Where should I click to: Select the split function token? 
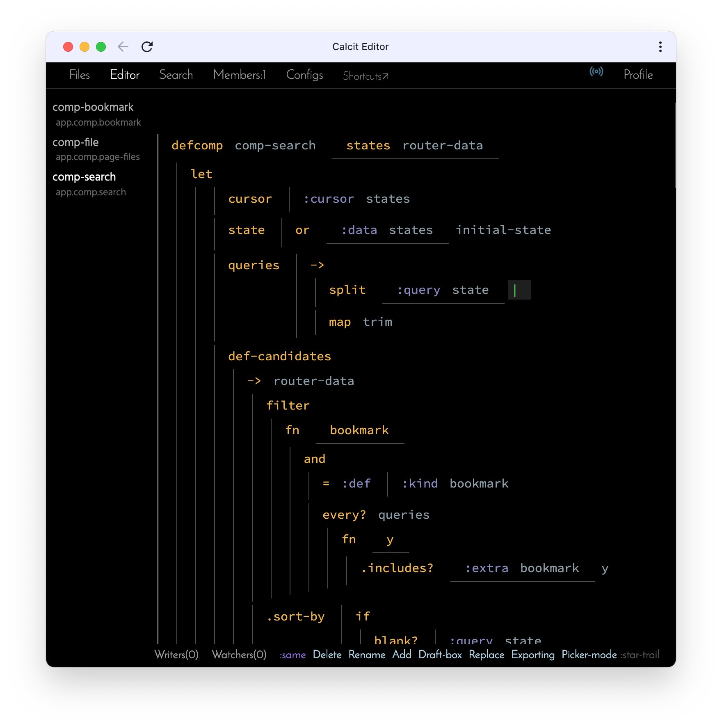coord(347,290)
